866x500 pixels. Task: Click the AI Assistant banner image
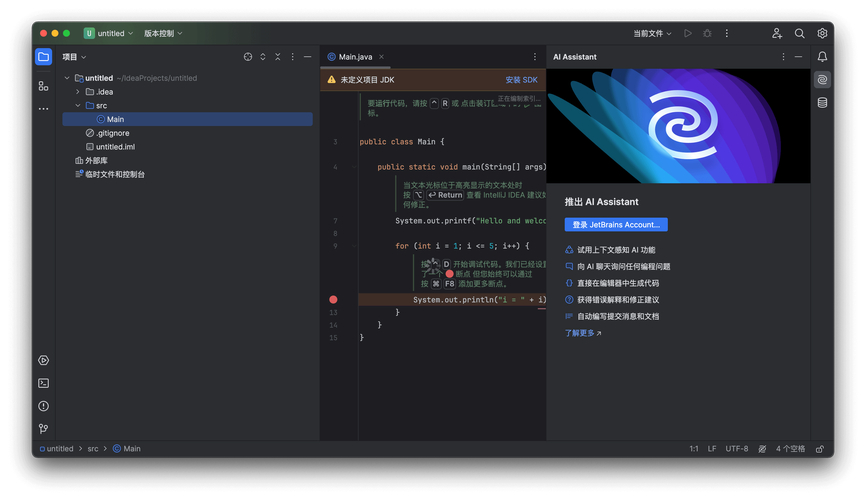pyautogui.click(x=678, y=126)
